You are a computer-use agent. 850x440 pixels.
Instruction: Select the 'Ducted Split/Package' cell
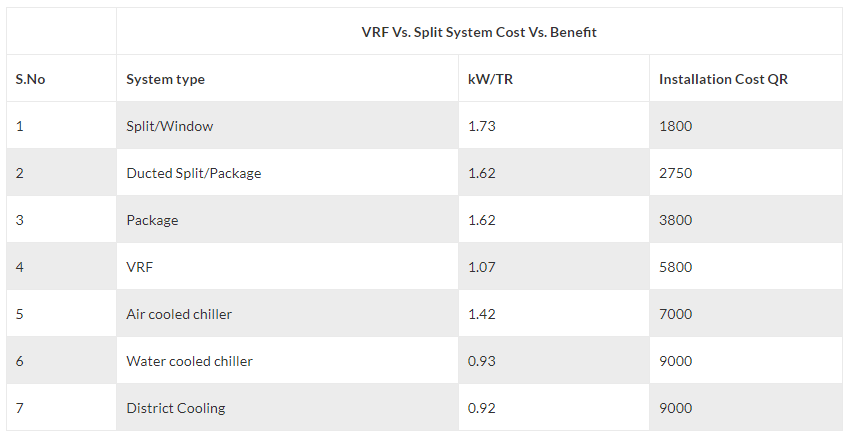pos(193,173)
